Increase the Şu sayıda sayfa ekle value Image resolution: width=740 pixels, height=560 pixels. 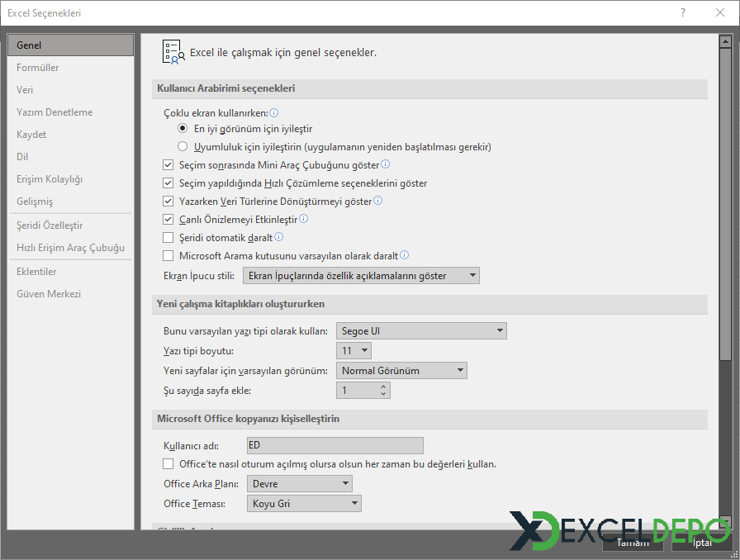383,387
